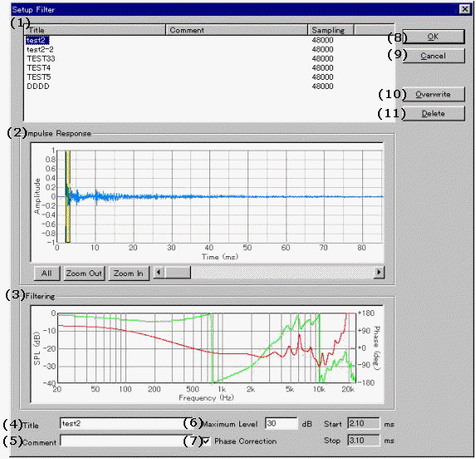Sort the list by the Sampling column header
Screen dimensions: 476x459
pos(331,30)
